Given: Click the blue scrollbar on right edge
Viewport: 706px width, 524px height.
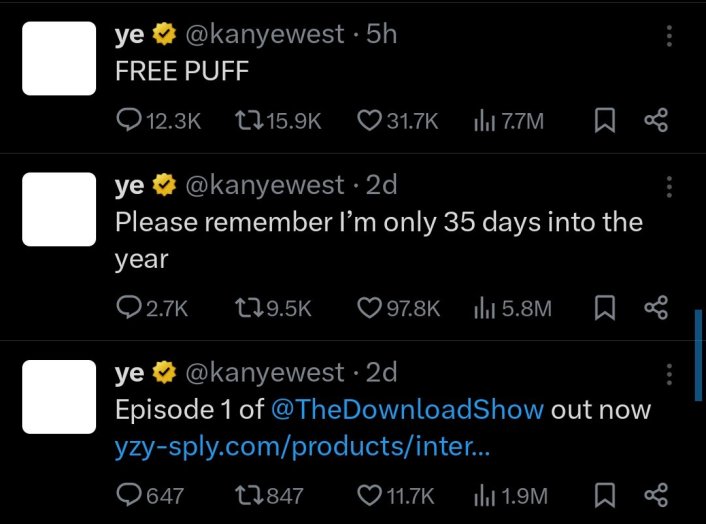Looking at the screenshot, I should coord(698,355).
